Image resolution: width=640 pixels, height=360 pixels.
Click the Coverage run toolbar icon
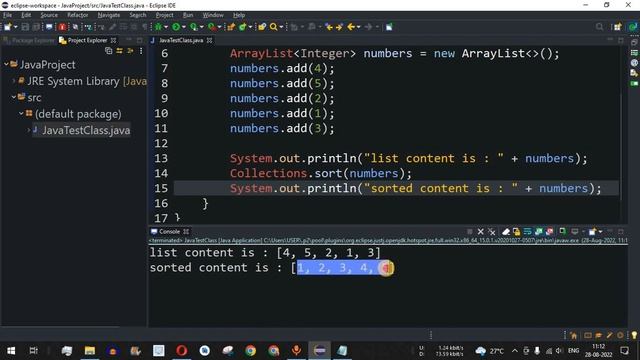pyautogui.click(x=194, y=27)
